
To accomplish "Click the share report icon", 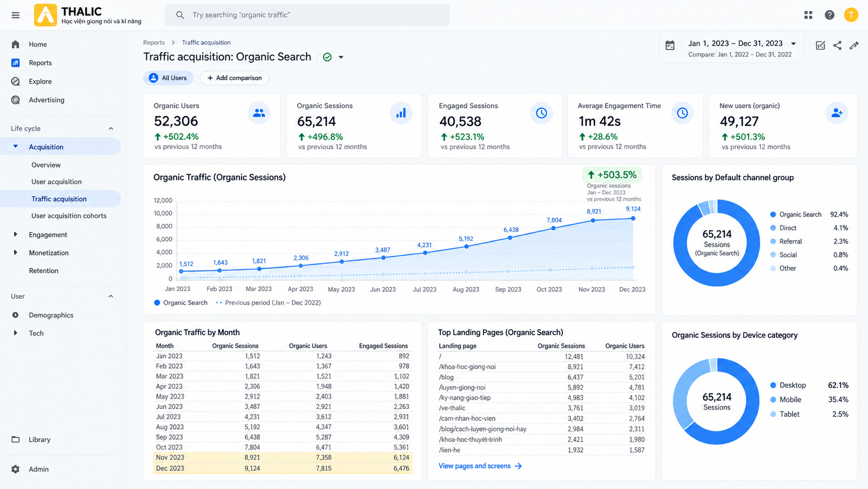I will coord(837,45).
